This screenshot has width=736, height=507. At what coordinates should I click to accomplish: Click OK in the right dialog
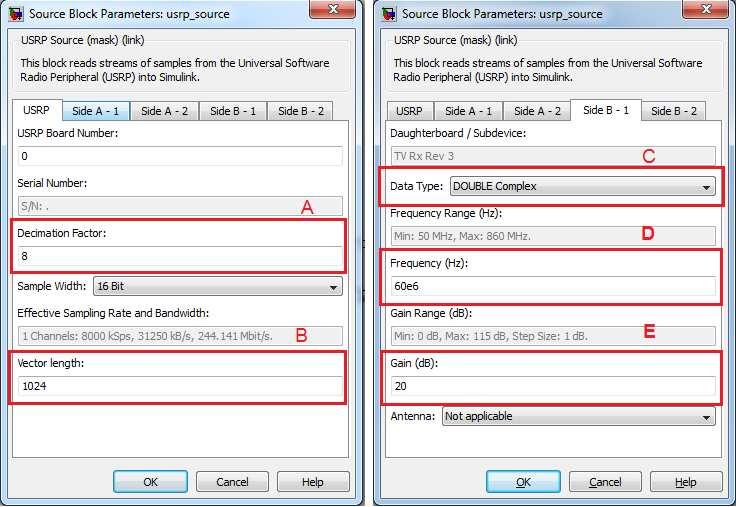[523, 482]
